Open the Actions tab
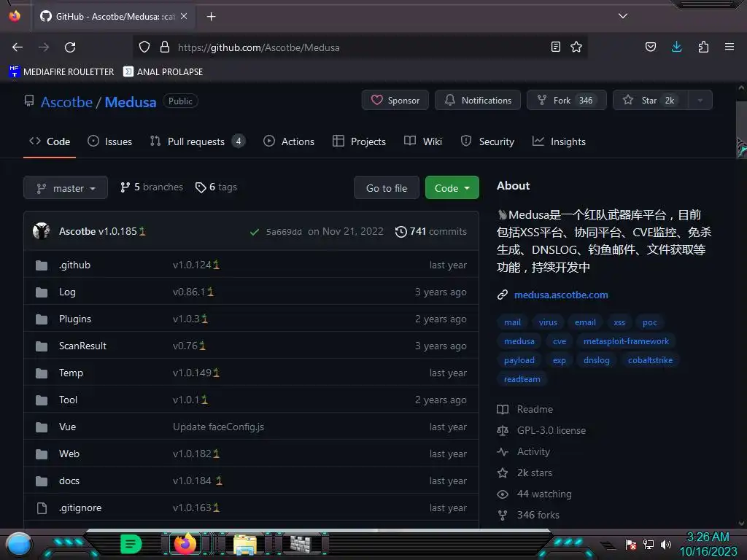 (289, 141)
